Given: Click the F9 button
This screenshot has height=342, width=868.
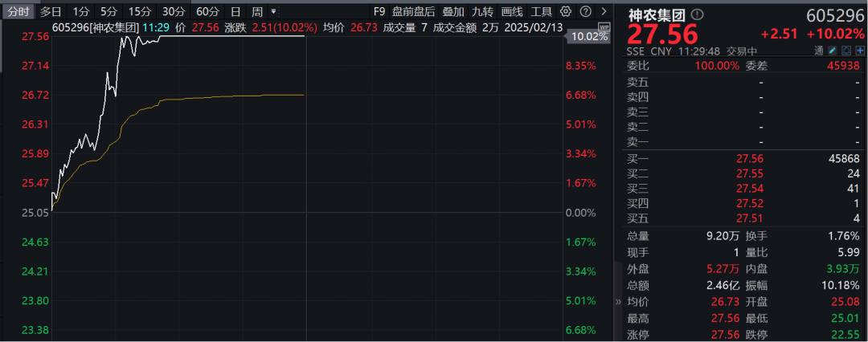Looking at the screenshot, I should pos(379,11).
